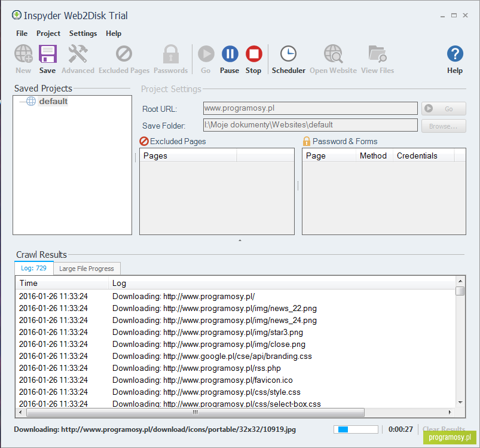Open the Help menu
This screenshot has width=480, height=448.
coord(114,33)
